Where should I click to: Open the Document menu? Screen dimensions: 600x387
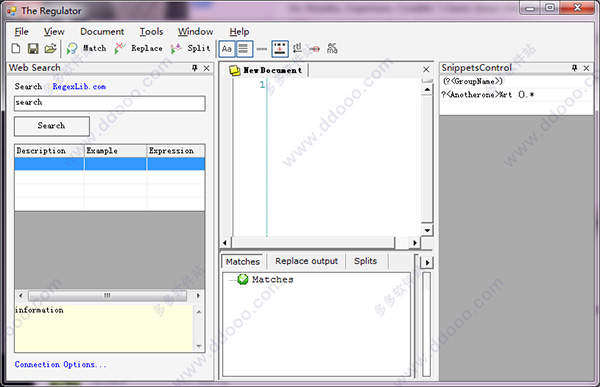(102, 32)
